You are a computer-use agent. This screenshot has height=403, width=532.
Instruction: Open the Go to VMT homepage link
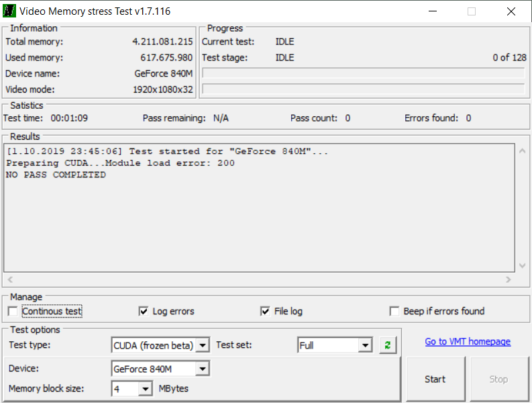[x=468, y=341]
